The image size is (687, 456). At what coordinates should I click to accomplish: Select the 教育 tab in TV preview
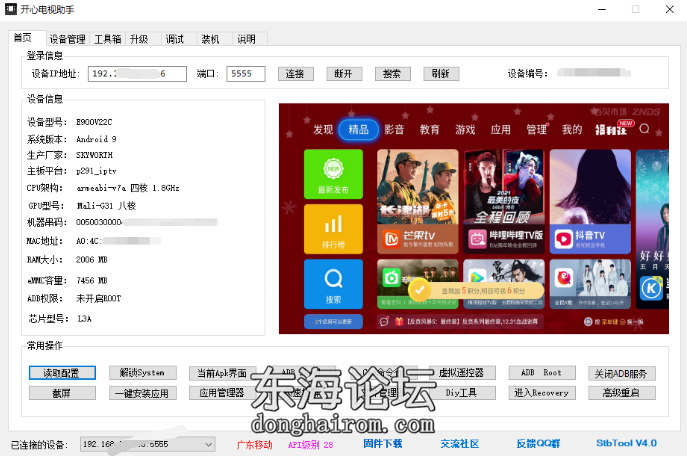(x=429, y=130)
